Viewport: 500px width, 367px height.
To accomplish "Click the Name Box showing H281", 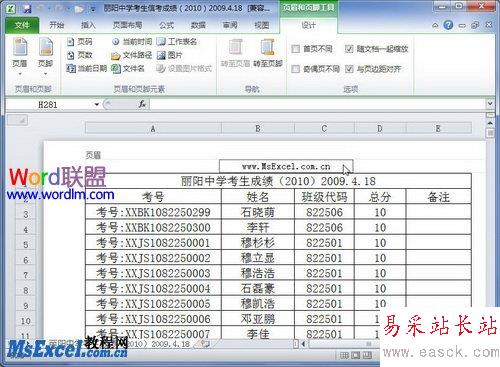I will [48, 105].
